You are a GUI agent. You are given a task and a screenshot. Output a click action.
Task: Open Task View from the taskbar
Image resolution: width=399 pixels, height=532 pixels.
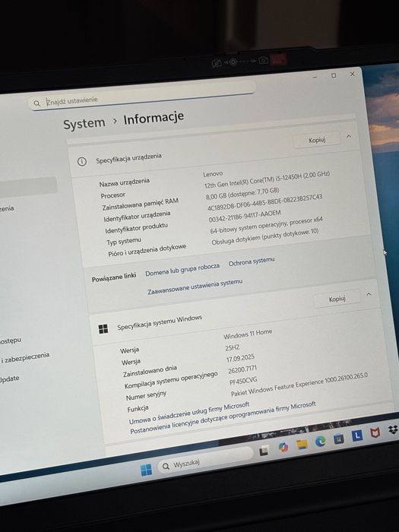tap(264, 451)
